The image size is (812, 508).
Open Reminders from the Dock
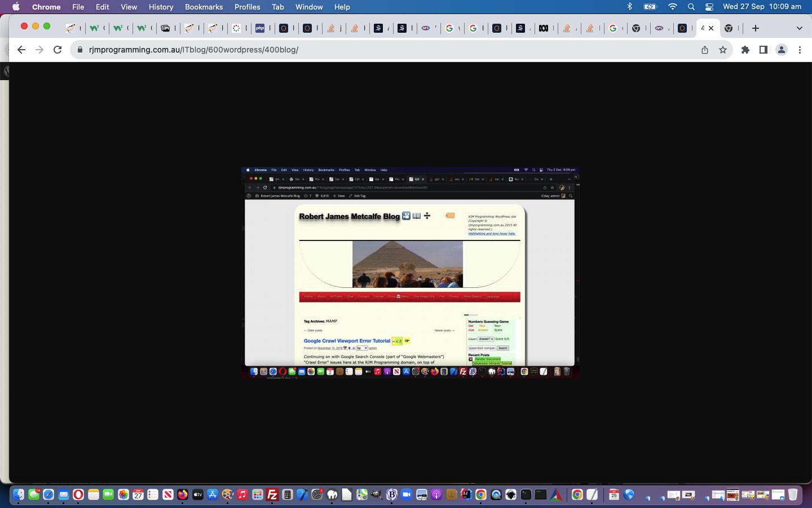[x=153, y=494]
